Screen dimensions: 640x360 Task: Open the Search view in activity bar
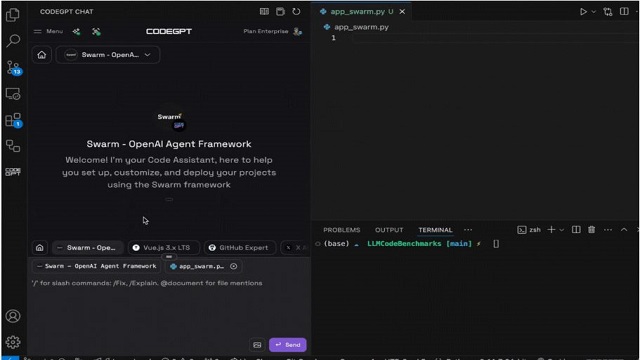13,41
